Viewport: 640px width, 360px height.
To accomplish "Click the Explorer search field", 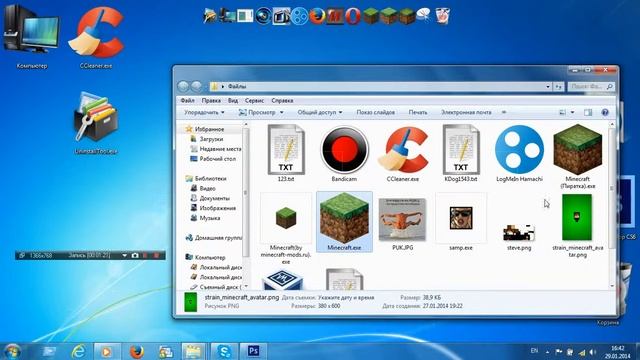I will [x=590, y=87].
